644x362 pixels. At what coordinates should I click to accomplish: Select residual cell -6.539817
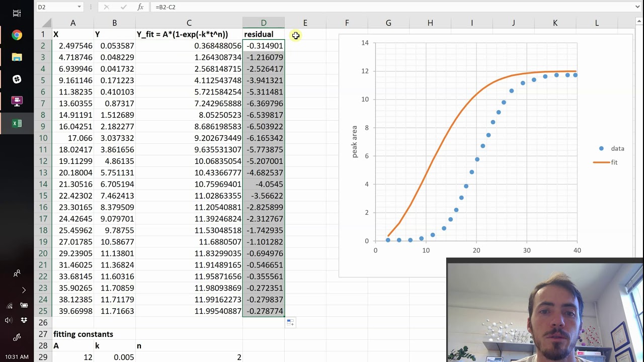(263, 115)
